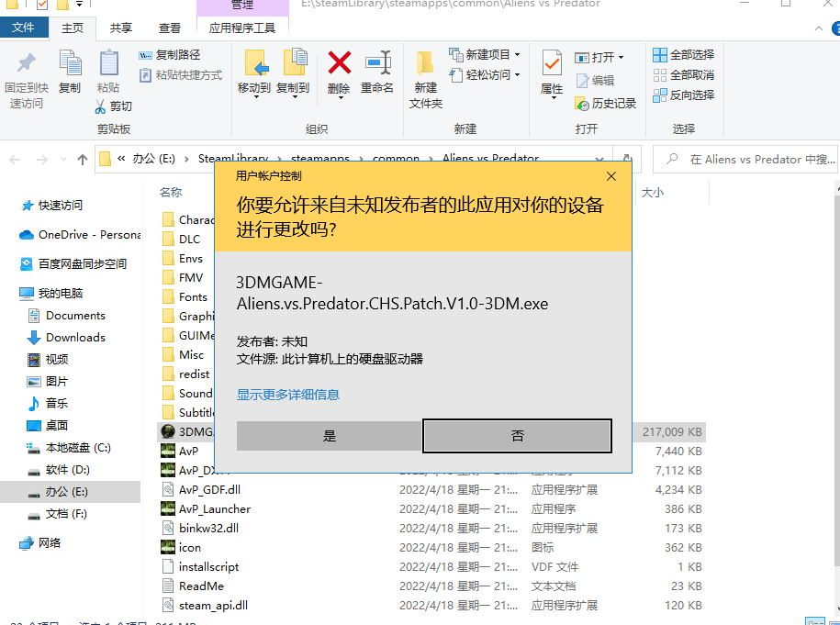
Task: Click the 新建文件夹 folder icon
Action: 425,63
